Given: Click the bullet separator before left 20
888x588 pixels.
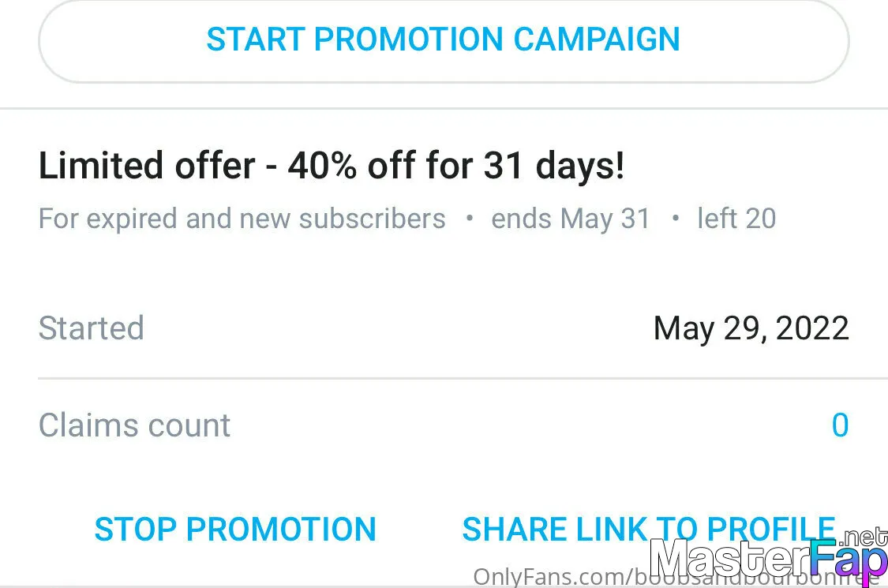Looking at the screenshot, I should point(674,219).
